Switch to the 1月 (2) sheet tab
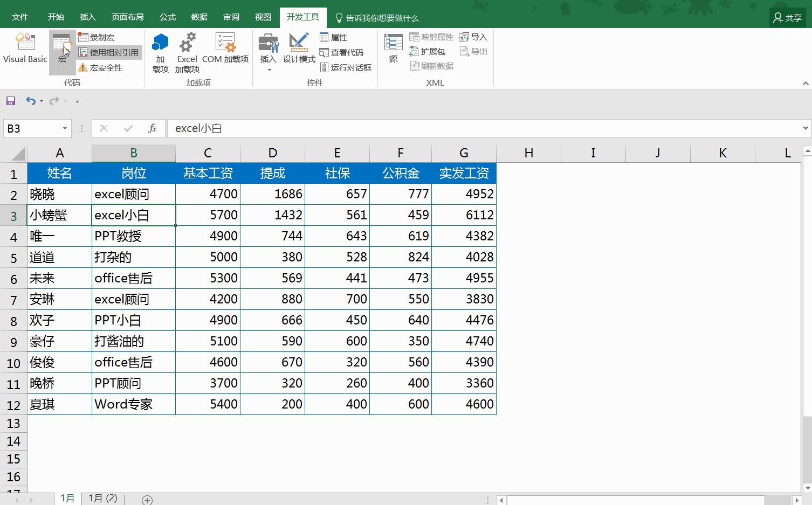 pos(101,498)
